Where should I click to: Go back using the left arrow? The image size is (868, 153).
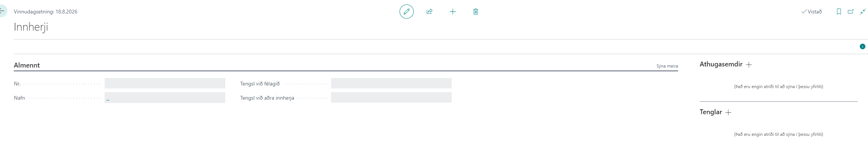[x=2, y=11]
